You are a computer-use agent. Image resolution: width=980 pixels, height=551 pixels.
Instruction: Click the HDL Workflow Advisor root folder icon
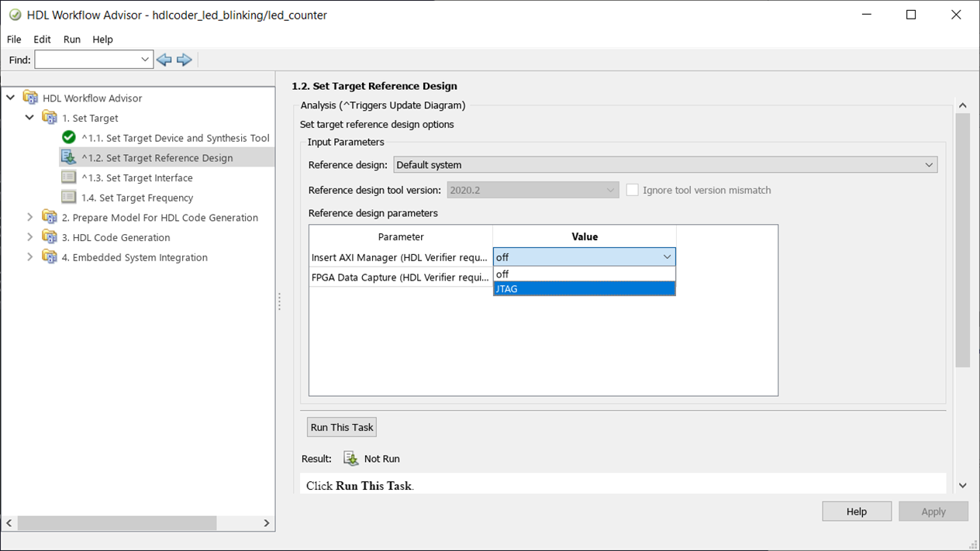coord(31,98)
